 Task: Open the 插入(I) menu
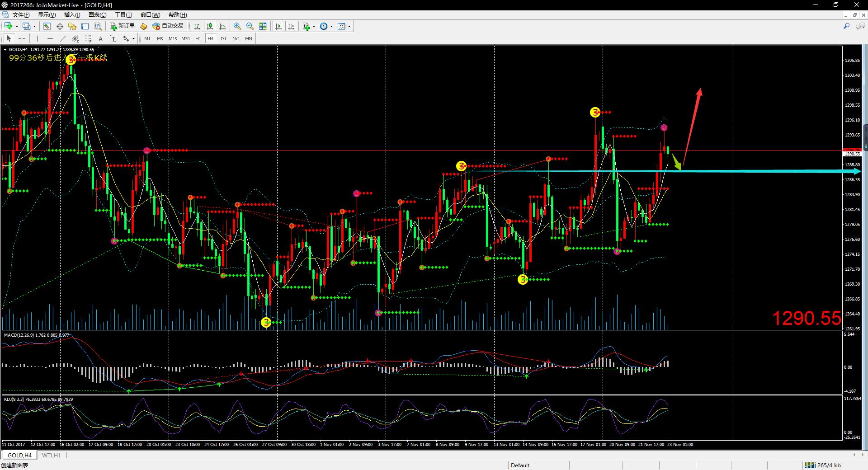click(72, 15)
